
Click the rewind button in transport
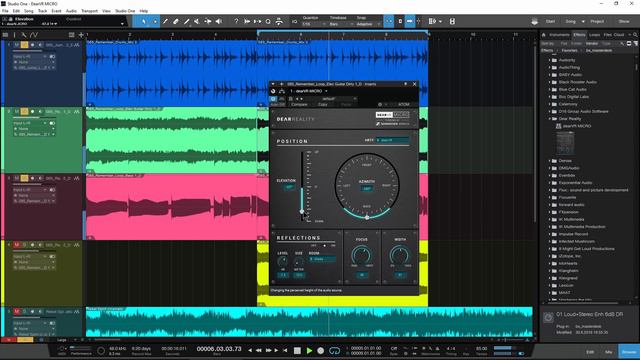click(258, 350)
